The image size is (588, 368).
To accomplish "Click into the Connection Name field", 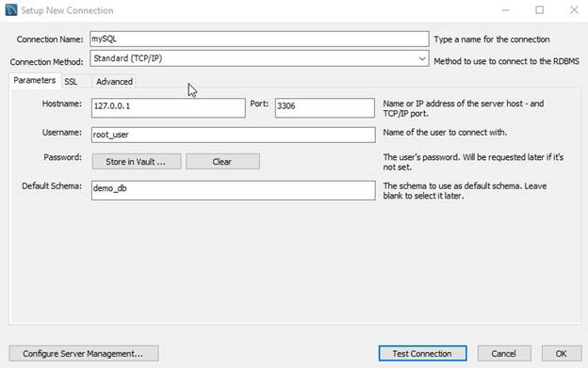I will click(259, 39).
